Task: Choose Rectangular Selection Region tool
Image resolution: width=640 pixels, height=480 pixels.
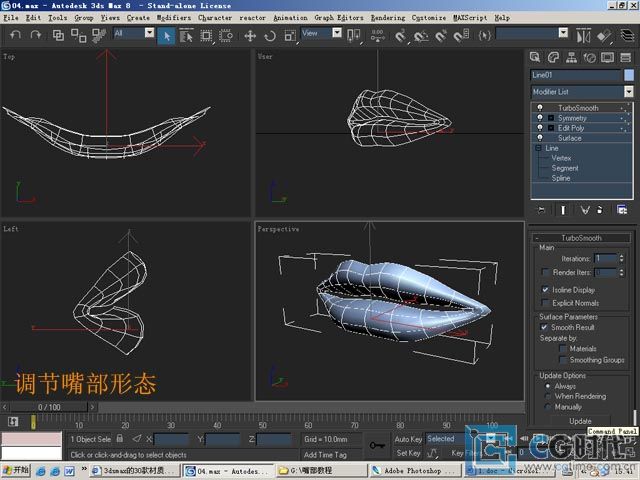Action: coord(206,36)
